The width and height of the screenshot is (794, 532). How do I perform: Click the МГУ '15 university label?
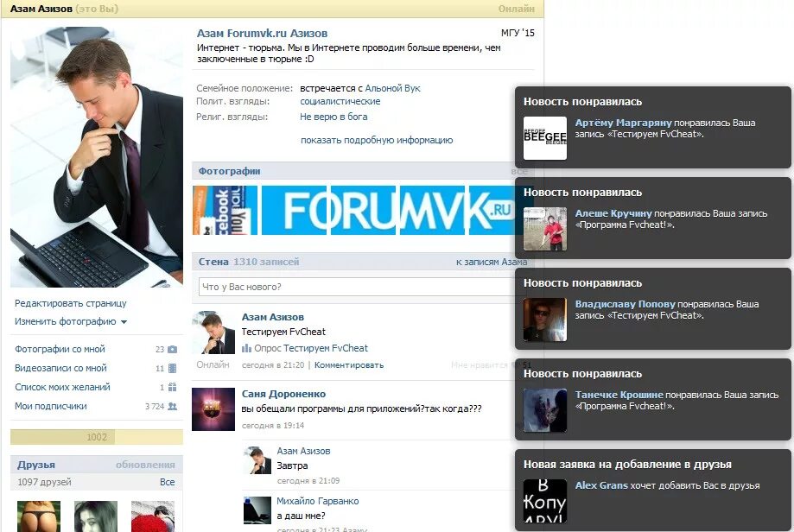click(x=518, y=33)
